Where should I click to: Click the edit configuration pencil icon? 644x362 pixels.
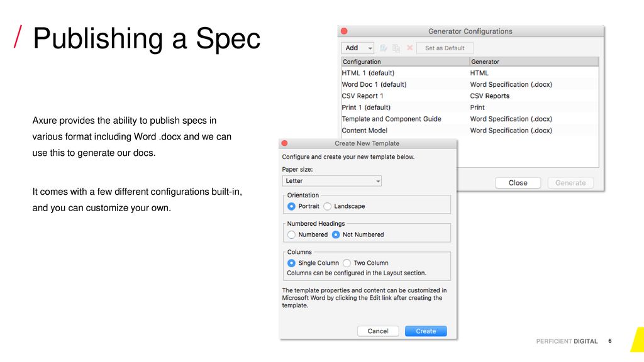pos(383,48)
